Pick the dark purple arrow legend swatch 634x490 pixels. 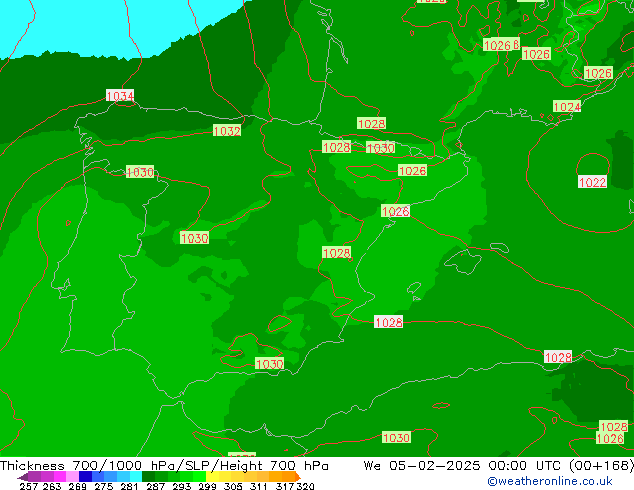22,476
